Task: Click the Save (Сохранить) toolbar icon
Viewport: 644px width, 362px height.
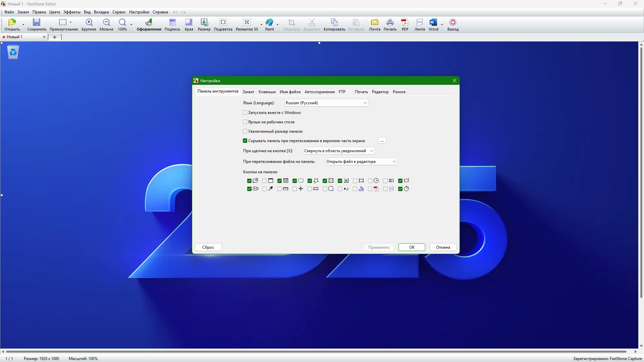Action: point(37,22)
